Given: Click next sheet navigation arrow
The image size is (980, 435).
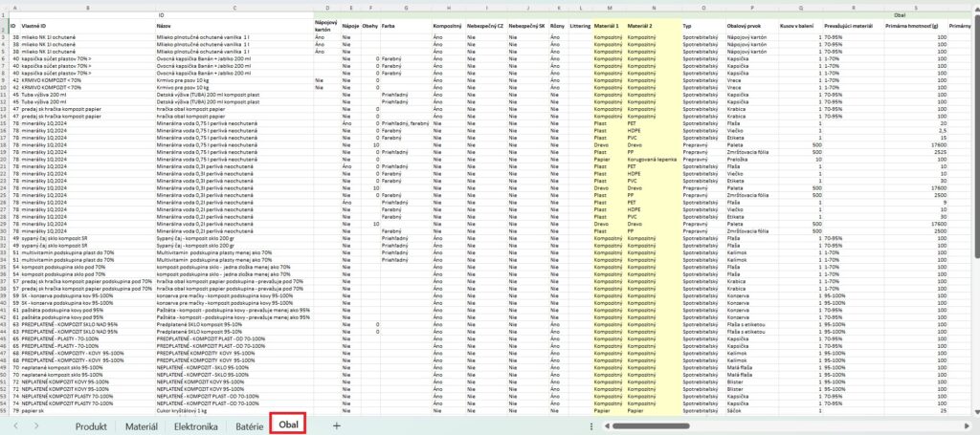Looking at the screenshot, I should pos(35,425).
